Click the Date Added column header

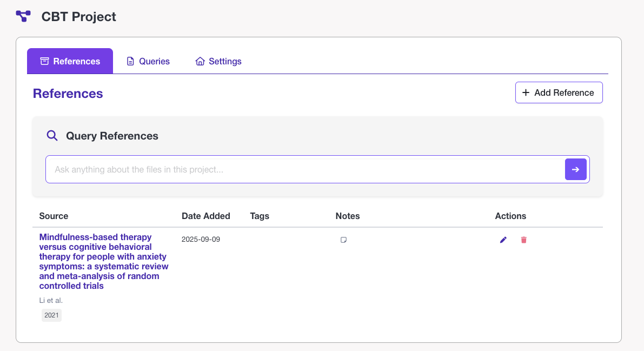tap(206, 216)
